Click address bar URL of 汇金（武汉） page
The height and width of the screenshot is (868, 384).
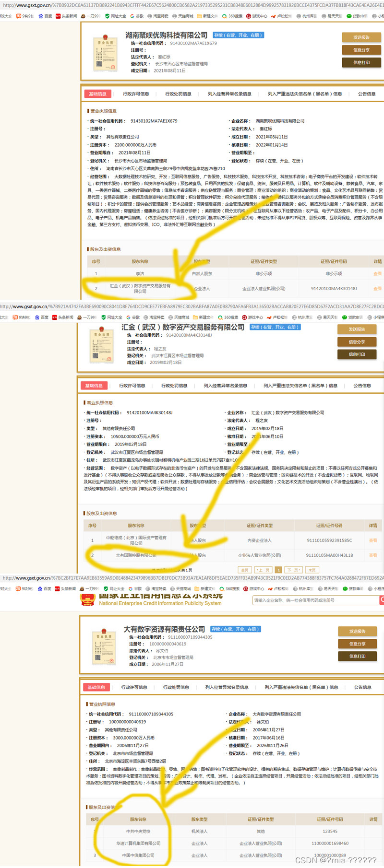(192, 306)
